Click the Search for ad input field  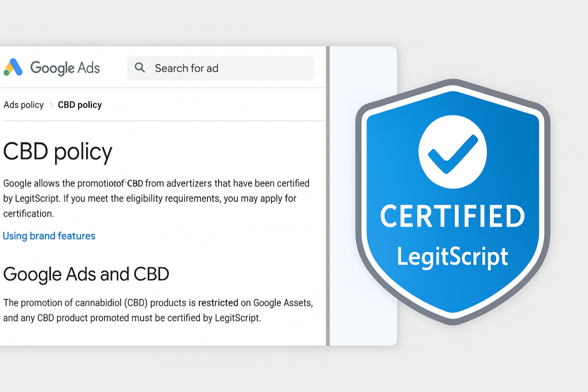click(x=220, y=68)
